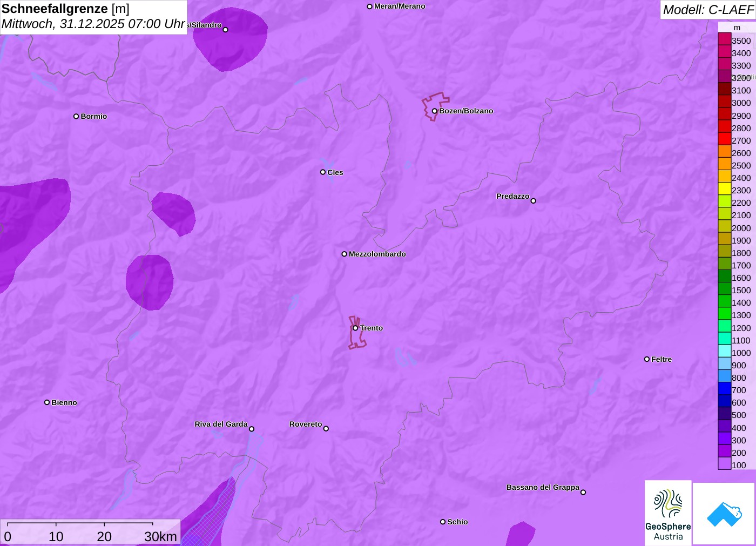Click the blue 700 m legend swatch
The height and width of the screenshot is (546, 756).
725,389
